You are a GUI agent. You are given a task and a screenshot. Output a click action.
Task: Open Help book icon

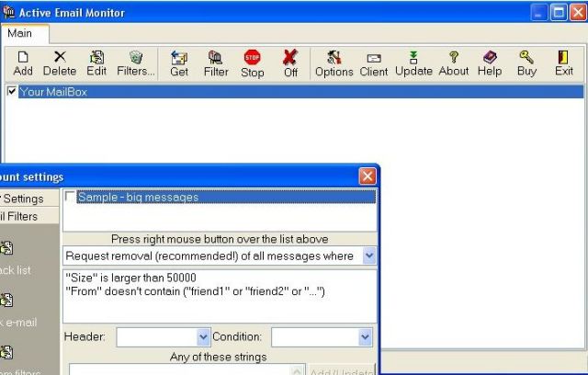tap(490, 57)
